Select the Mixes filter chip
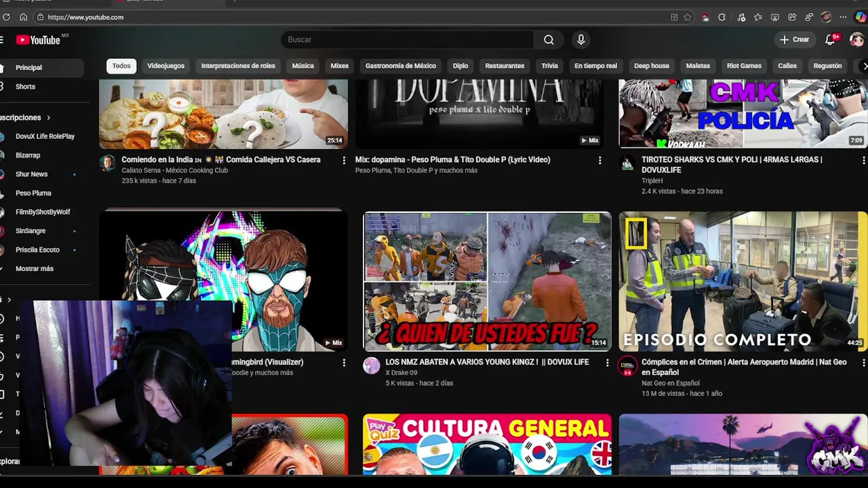Viewport: 868px width, 488px height. 339,66
